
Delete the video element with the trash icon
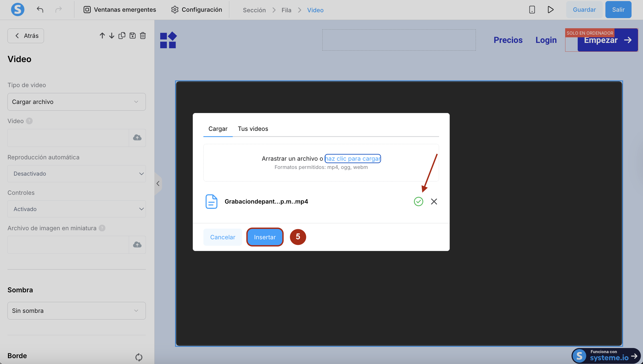[143, 36]
